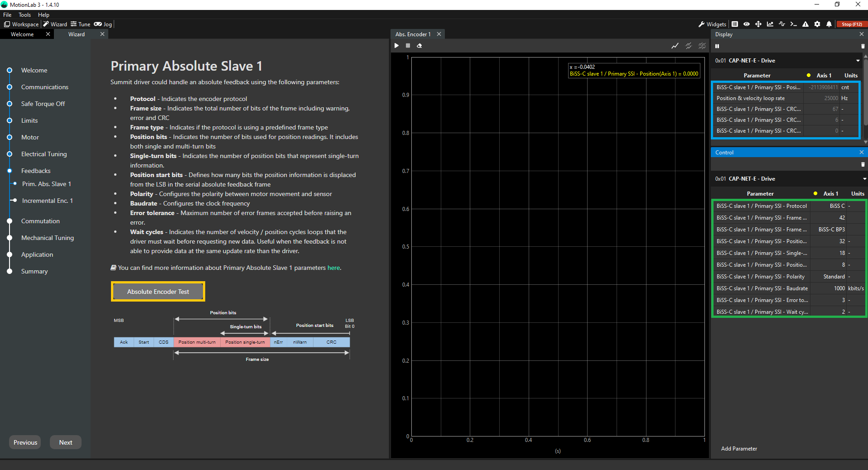Start the Abs. Encoder scope with play
868x470 pixels.
tap(396, 46)
